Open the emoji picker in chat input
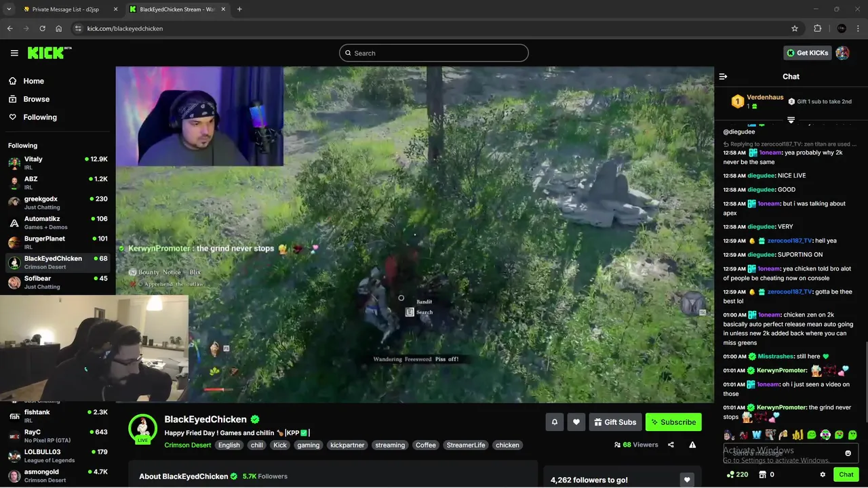Viewport: 868px width, 488px height. point(848,453)
